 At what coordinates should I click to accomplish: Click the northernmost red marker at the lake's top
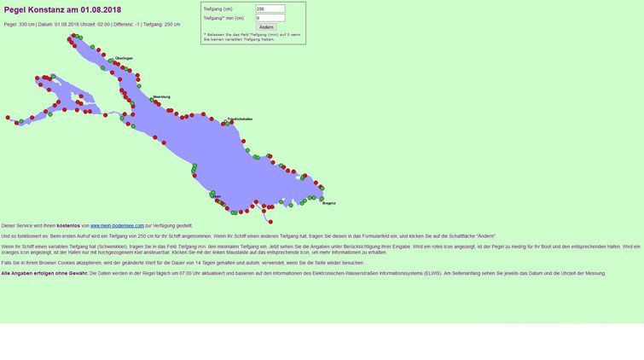point(73,36)
